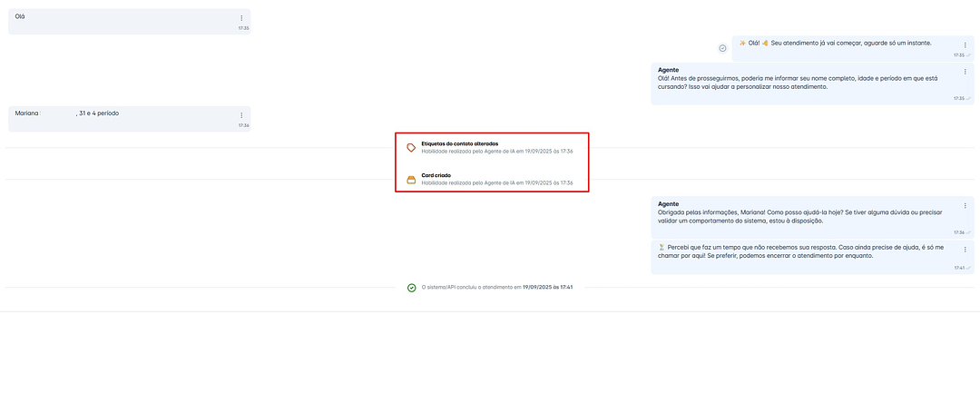Open options on "Seu atendimento já vai começar" message
980x413 pixels.
tap(965, 45)
